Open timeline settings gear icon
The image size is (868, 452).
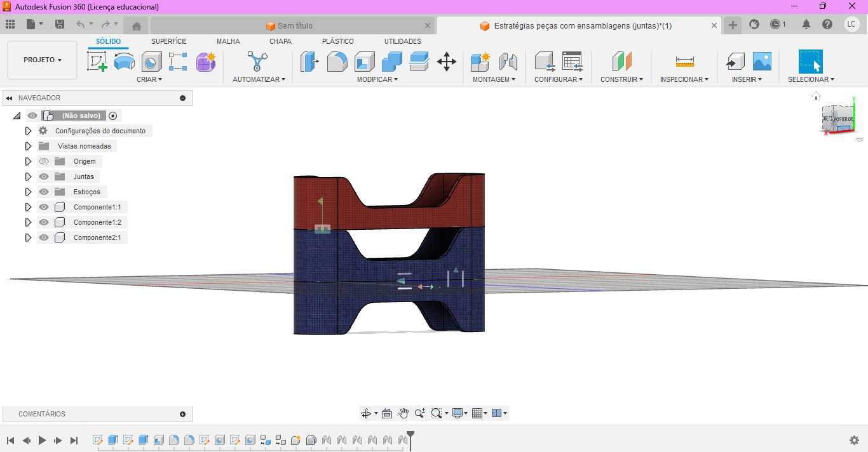click(x=855, y=440)
